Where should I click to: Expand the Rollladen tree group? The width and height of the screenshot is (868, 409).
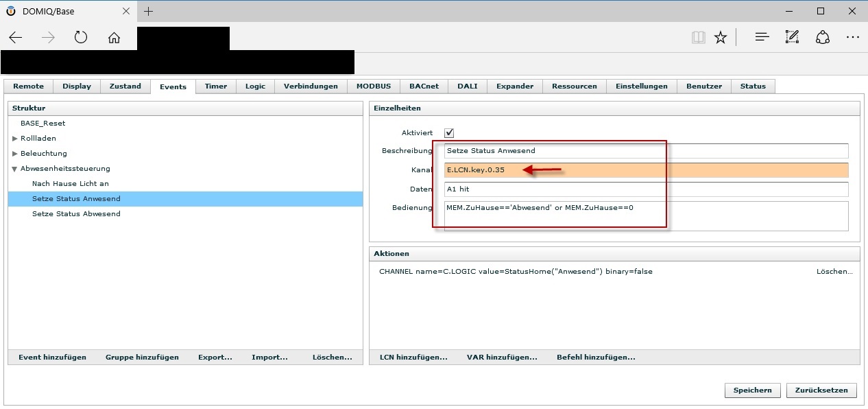click(x=15, y=139)
